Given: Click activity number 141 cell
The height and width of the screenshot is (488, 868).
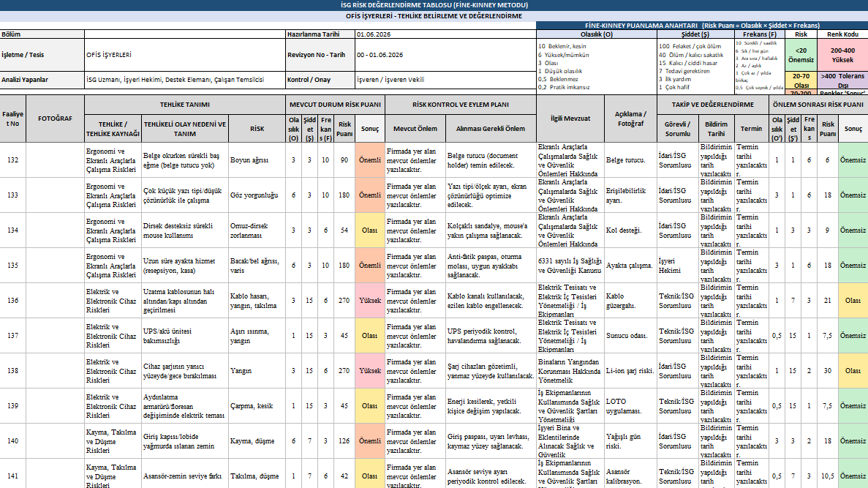Looking at the screenshot, I should point(12,476).
